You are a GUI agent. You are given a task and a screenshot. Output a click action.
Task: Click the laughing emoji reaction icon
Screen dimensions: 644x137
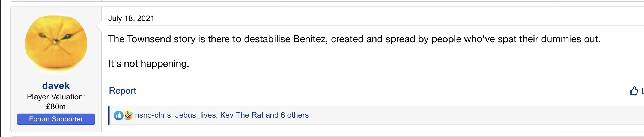tap(128, 115)
